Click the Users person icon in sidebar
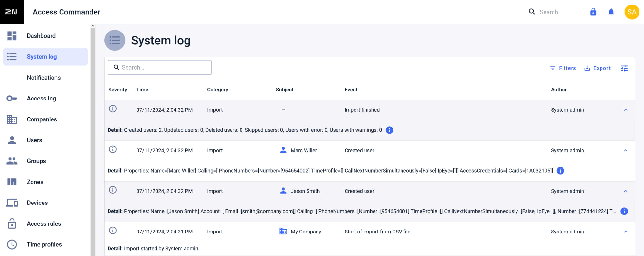This screenshot has width=644, height=256. [x=12, y=140]
